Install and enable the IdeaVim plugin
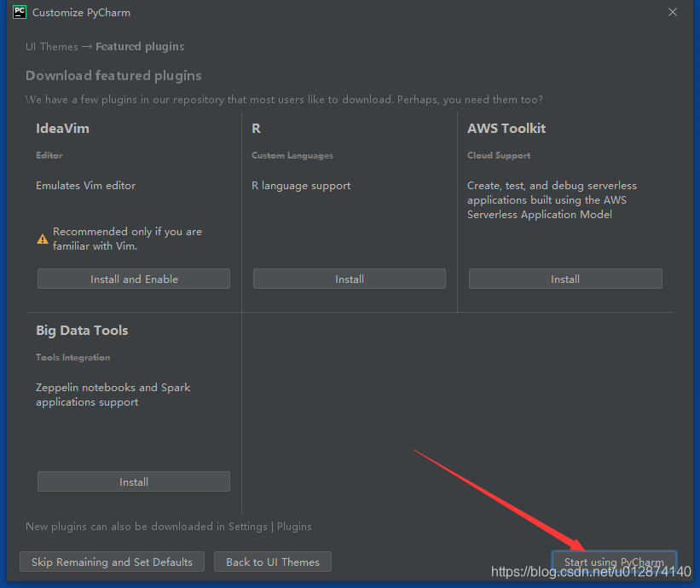Viewport: 700px width, 588px height. click(134, 279)
